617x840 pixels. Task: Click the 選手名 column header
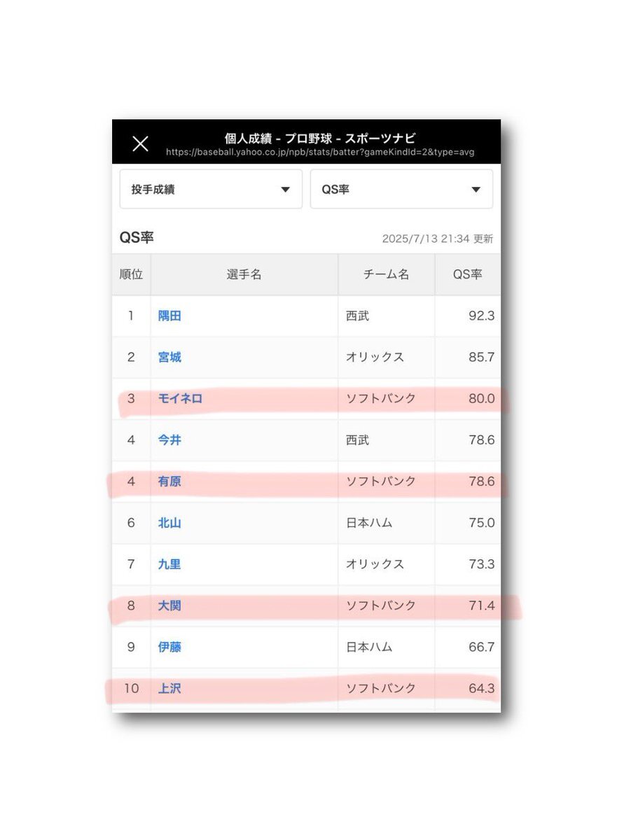click(x=244, y=274)
